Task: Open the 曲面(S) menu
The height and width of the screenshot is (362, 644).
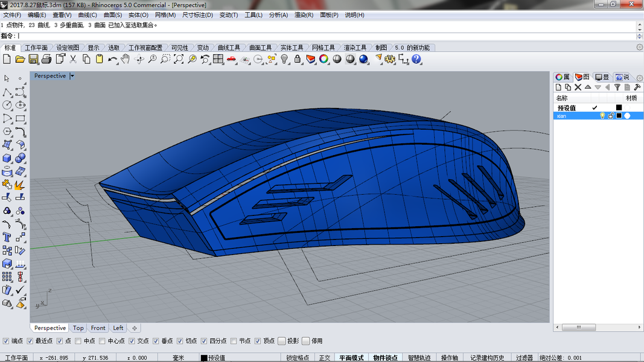Action: (112, 14)
